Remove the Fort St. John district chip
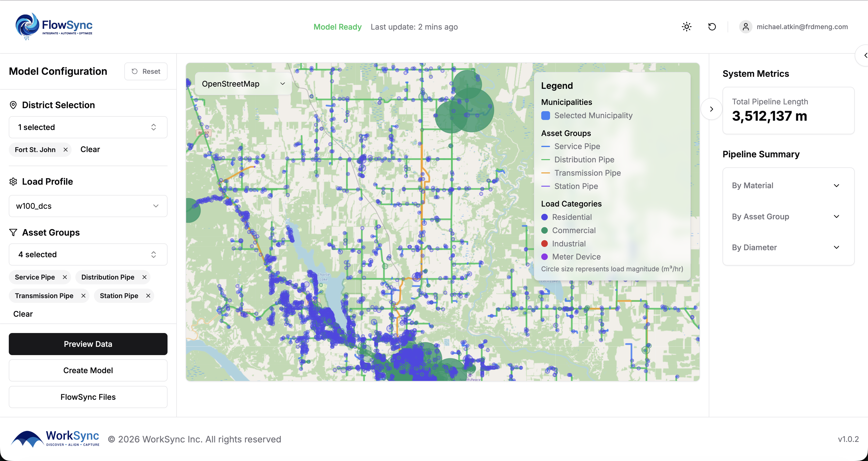The image size is (868, 461). (x=66, y=150)
